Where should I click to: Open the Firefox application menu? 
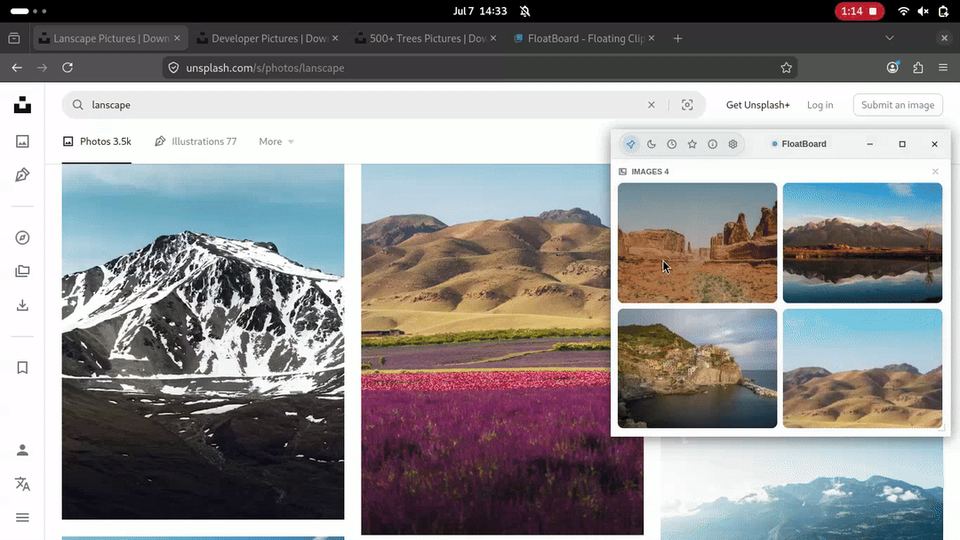[943, 68]
